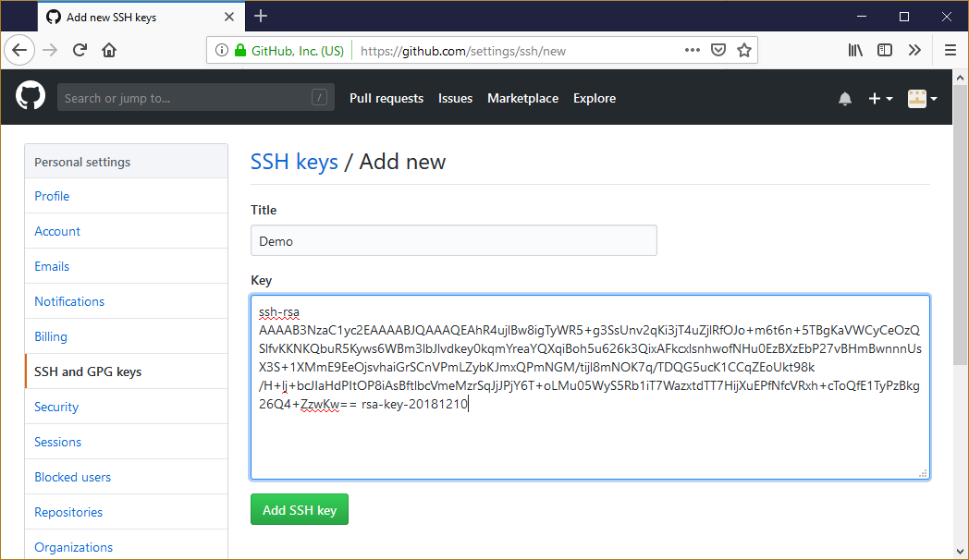969x560 pixels.
Task: Open Explore in the header
Action: coord(594,98)
